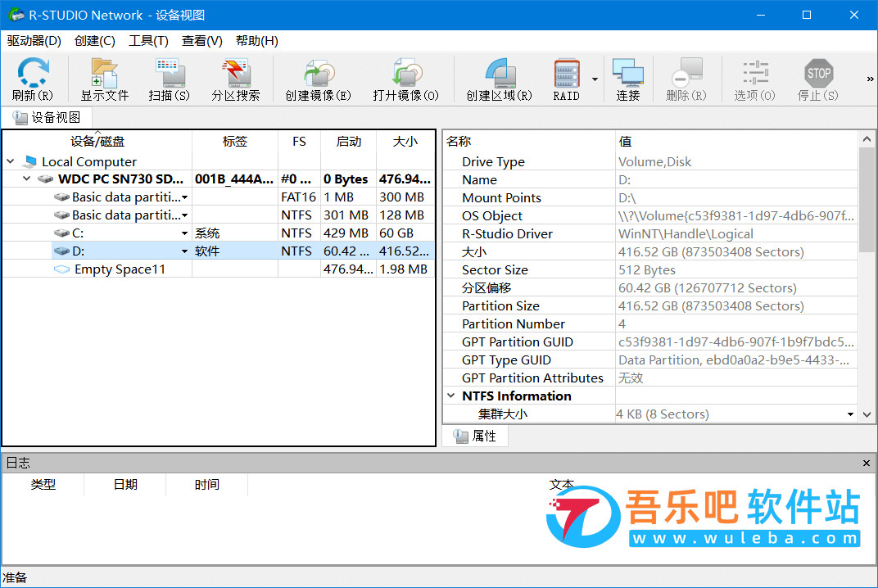Select WDC PC SN730 disk row
878x588 pixels.
click(x=219, y=179)
